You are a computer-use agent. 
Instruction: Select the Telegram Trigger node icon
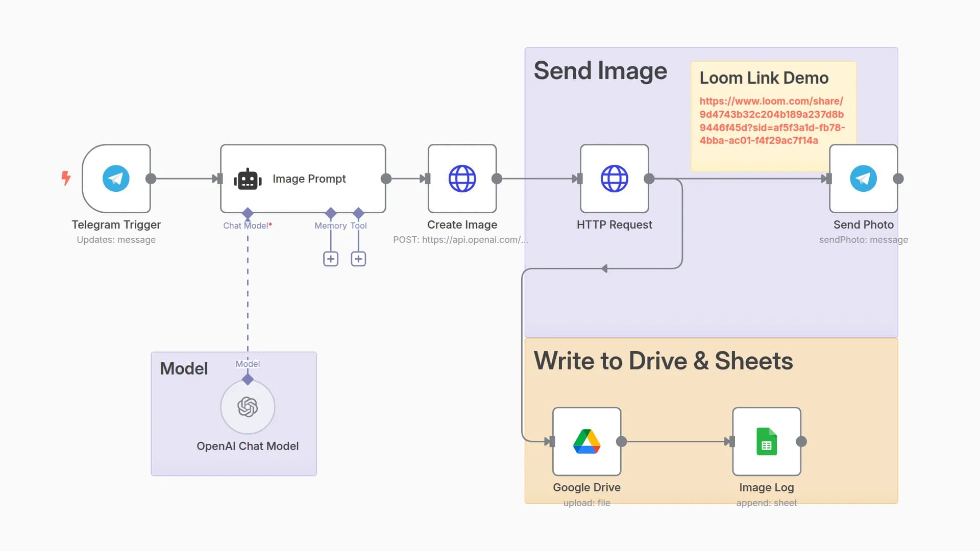(x=116, y=179)
